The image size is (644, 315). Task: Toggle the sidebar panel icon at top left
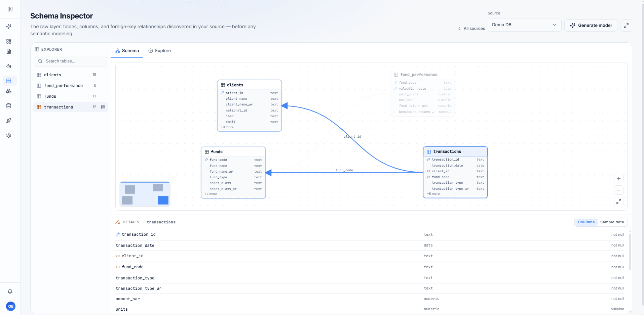pyautogui.click(x=10, y=9)
